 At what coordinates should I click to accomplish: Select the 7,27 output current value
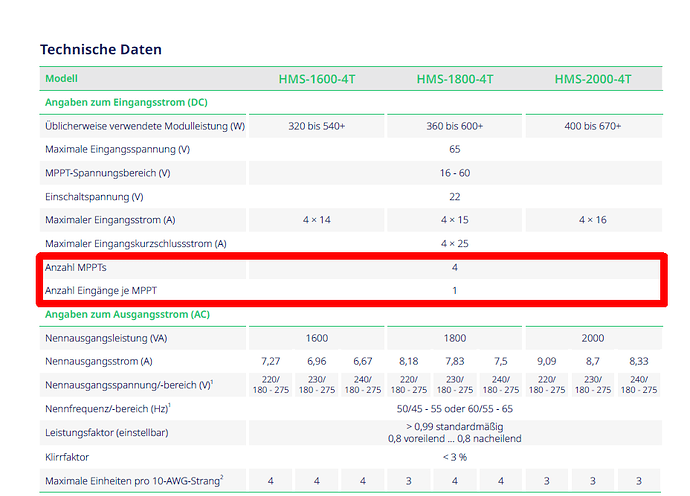coord(271,362)
